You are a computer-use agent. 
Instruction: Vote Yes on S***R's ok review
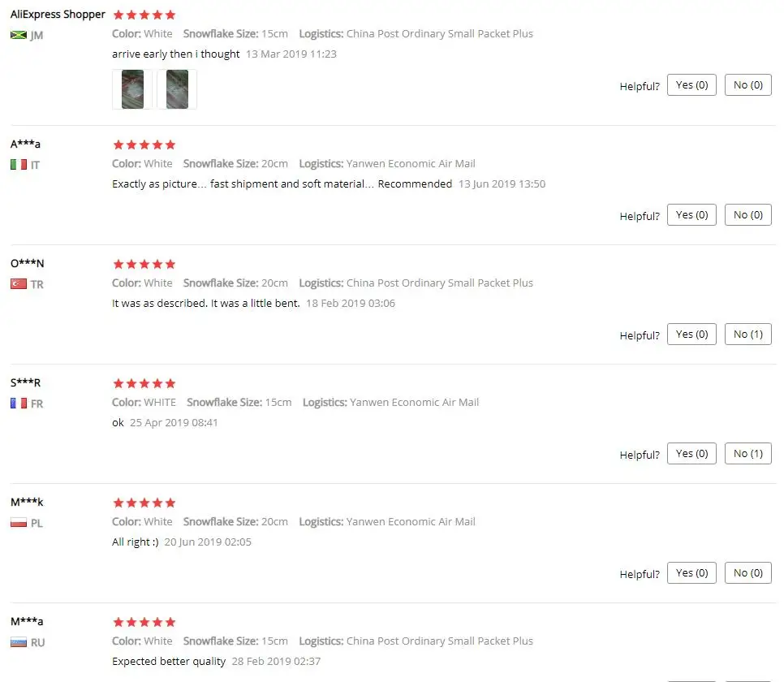691,453
